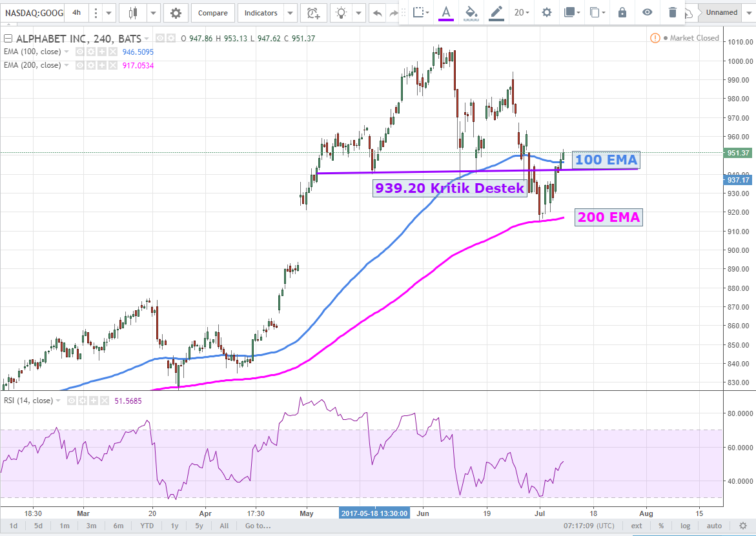Open the Indicators dropdown arrow

pyautogui.click(x=290, y=13)
